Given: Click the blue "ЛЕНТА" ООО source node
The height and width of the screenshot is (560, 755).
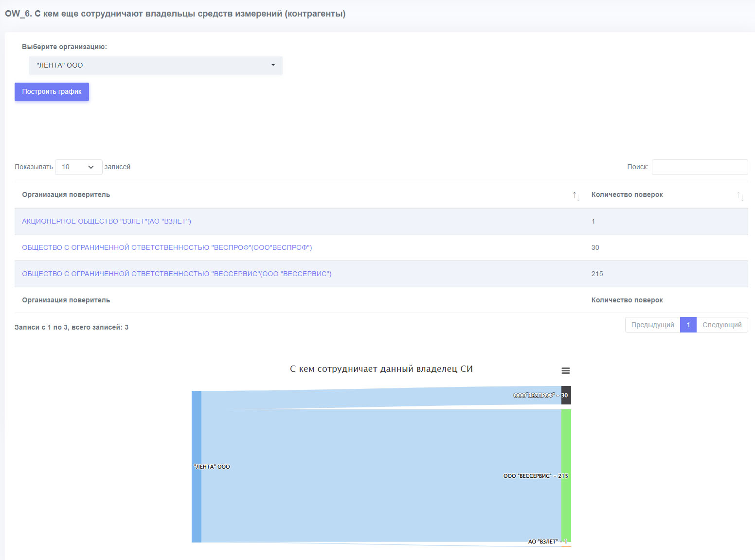Looking at the screenshot, I should point(197,467).
